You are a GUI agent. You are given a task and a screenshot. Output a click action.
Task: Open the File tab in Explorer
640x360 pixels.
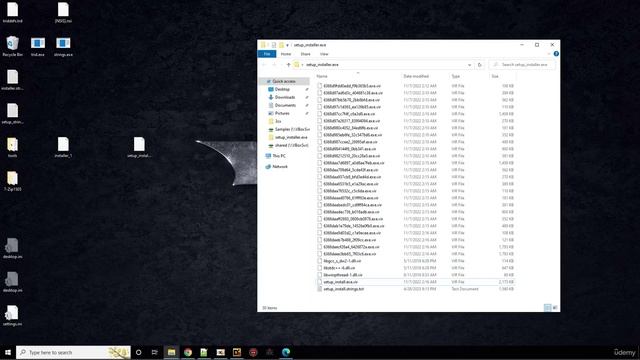click(267, 54)
